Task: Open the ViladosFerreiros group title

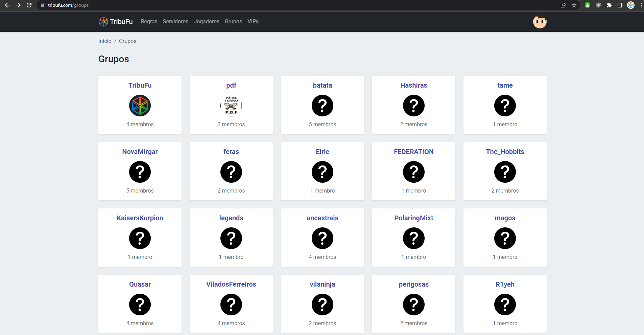Action: pos(231,284)
